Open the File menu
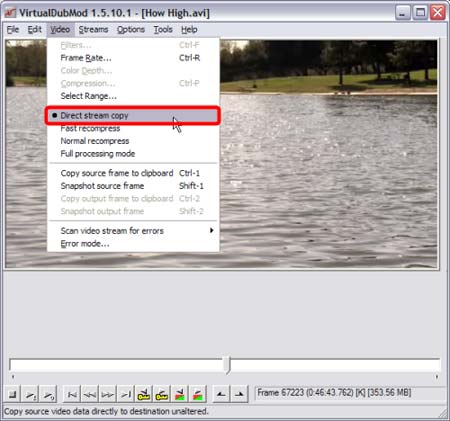 13,30
